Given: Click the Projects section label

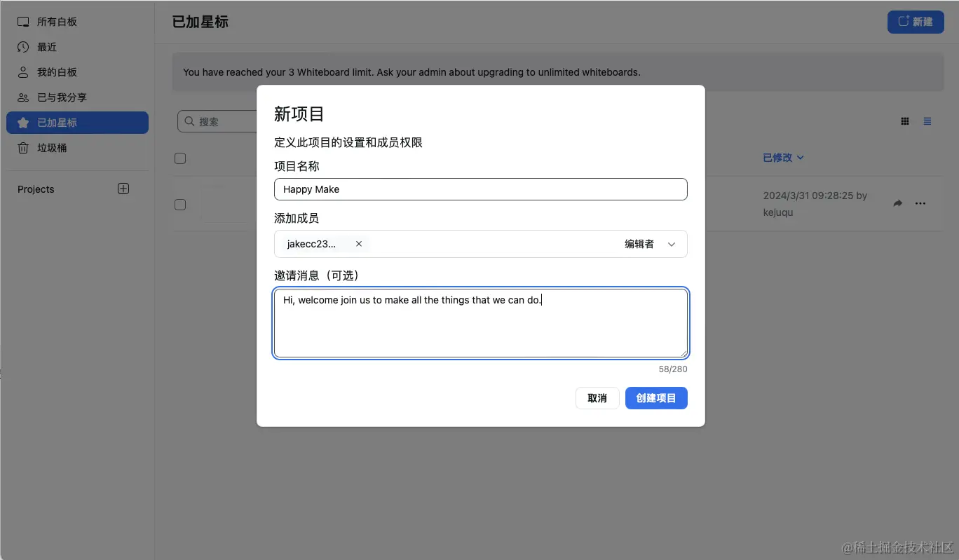Looking at the screenshot, I should (x=36, y=189).
